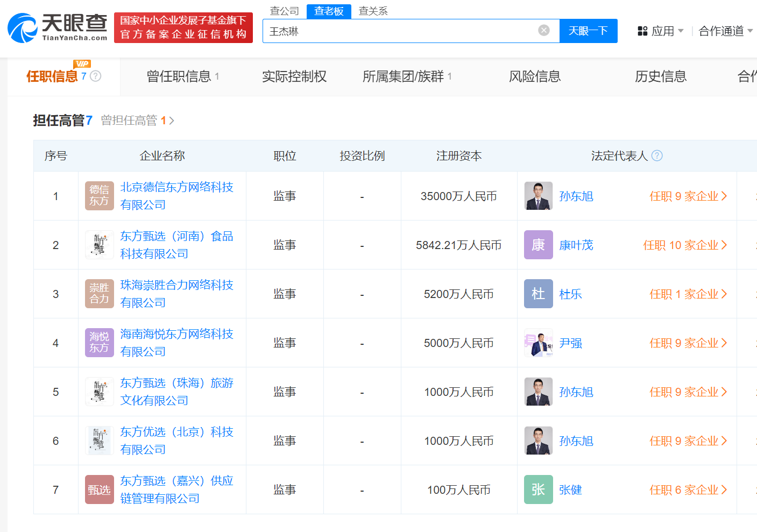Click 东方甄选（河南）食品 company logo

[x=100, y=245]
